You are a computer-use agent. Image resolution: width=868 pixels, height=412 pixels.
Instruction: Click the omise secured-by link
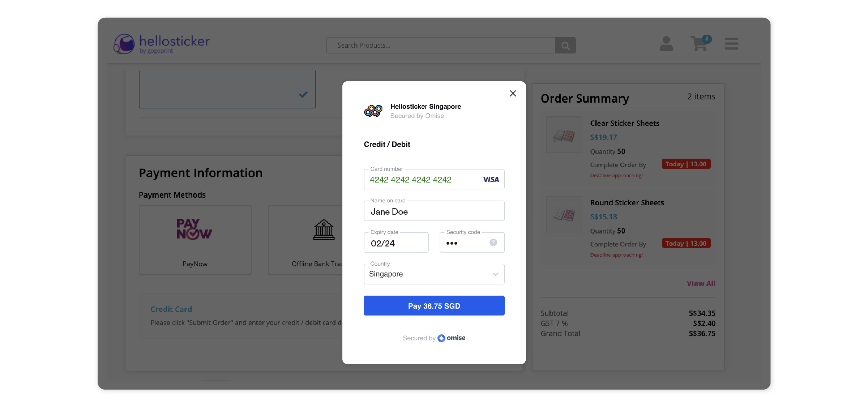click(x=451, y=338)
